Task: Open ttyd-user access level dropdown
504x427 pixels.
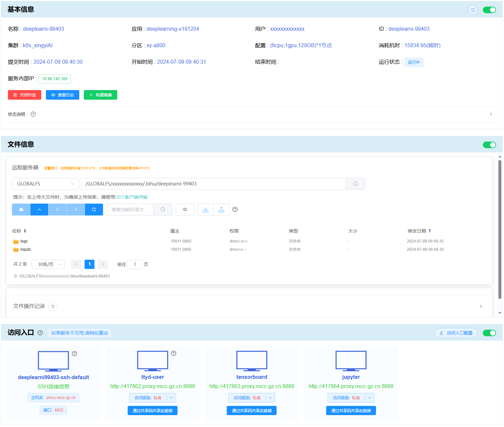Action: click(x=153, y=398)
